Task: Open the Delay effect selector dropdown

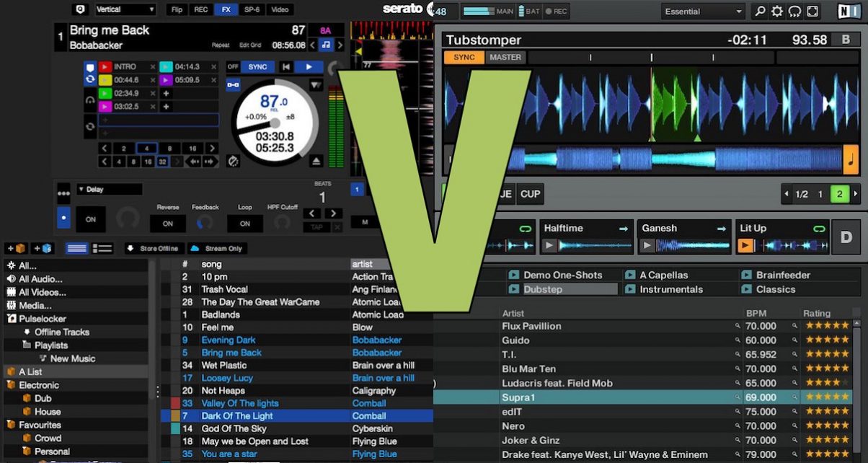Action: tap(109, 190)
